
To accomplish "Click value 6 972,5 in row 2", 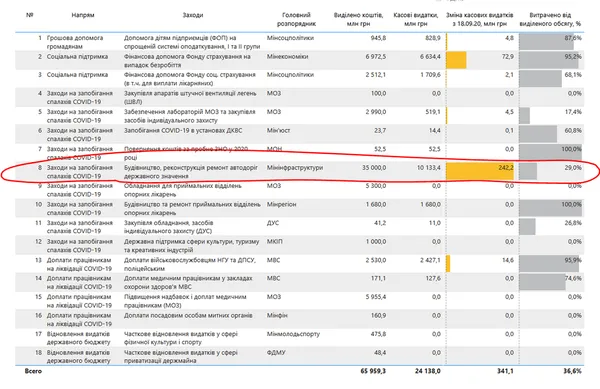I will (375, 57).
